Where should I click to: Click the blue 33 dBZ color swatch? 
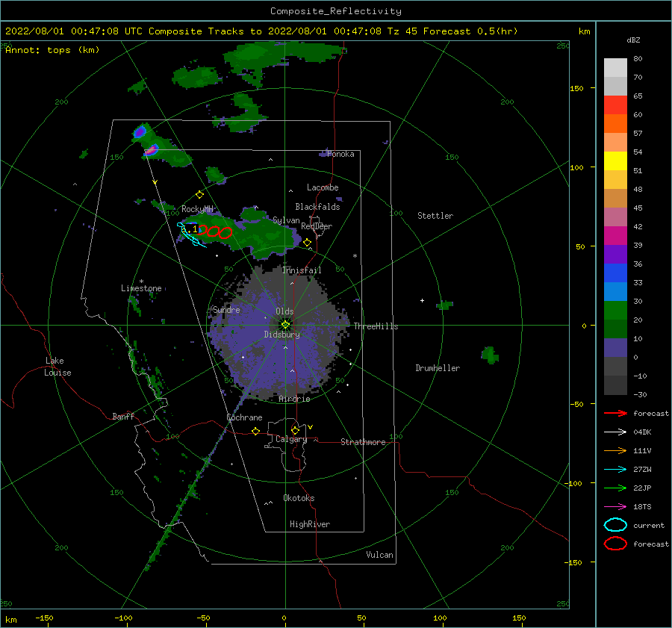click(x=615, y=273)
